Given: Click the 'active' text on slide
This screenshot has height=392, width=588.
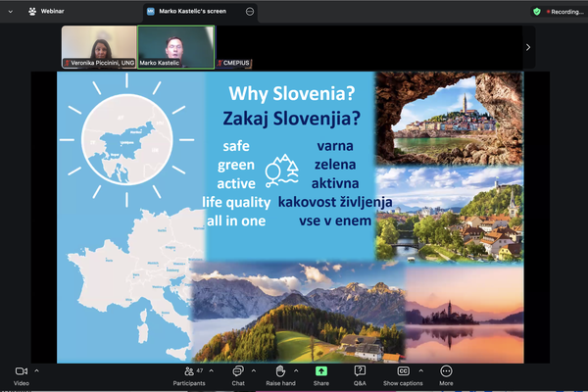Looking at the screenshot, I should (x=236, y=184).
